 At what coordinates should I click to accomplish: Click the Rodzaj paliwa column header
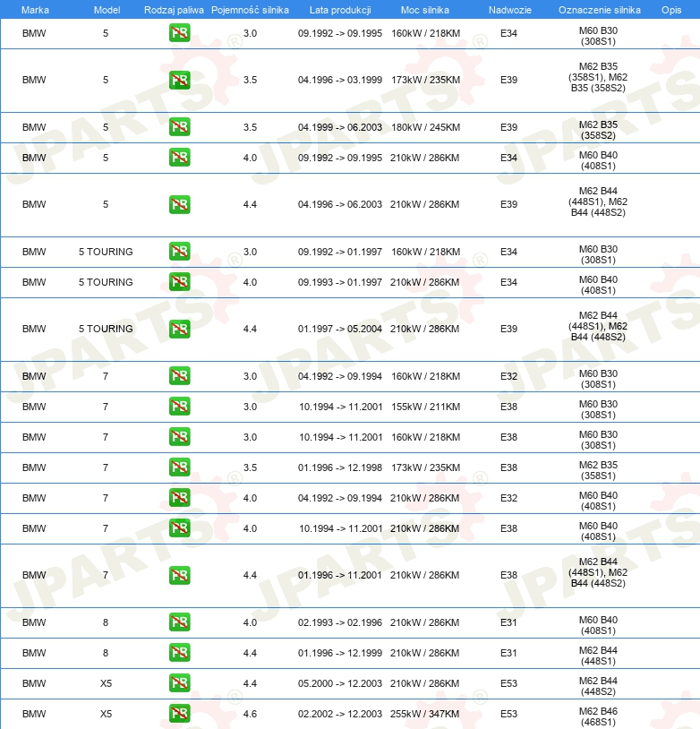point(174,10)
